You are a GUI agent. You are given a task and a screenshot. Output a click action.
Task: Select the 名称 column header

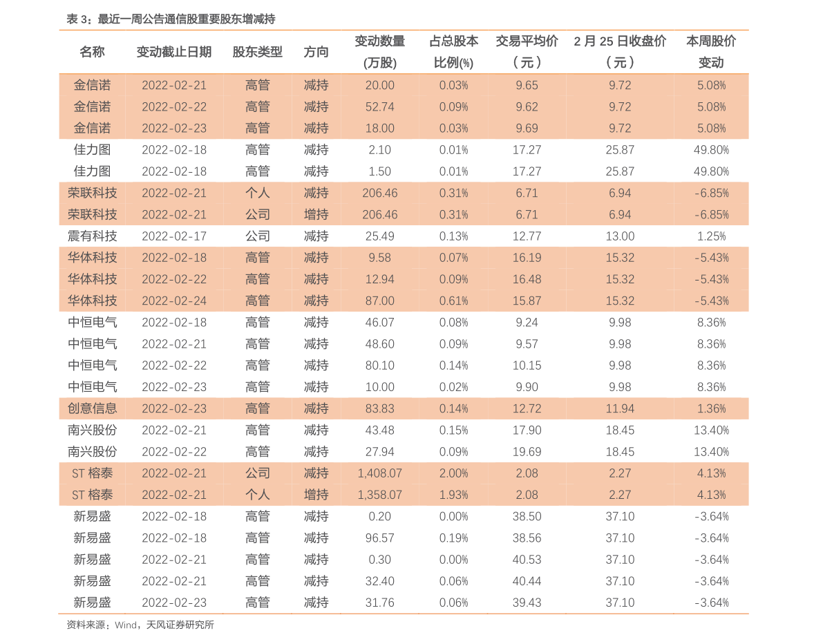point(92,52)
